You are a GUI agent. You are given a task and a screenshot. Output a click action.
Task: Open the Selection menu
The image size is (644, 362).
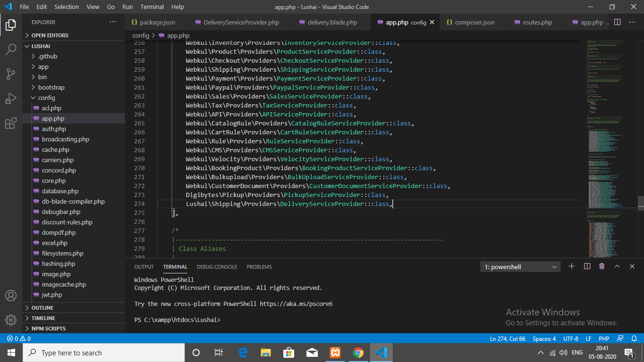coord(66,7)
